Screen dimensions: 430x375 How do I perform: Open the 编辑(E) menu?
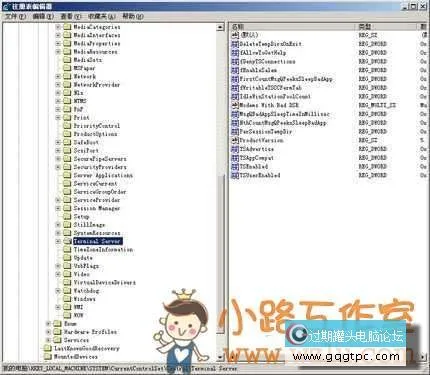[x=43, y=16]
